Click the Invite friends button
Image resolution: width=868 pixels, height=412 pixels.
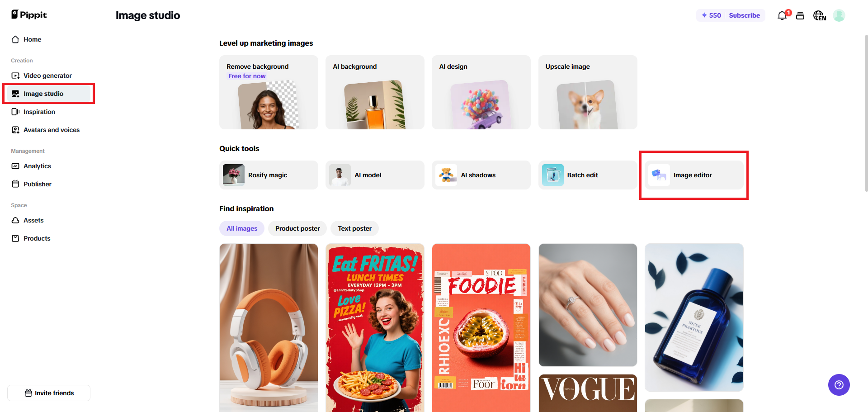pos(49,393)
